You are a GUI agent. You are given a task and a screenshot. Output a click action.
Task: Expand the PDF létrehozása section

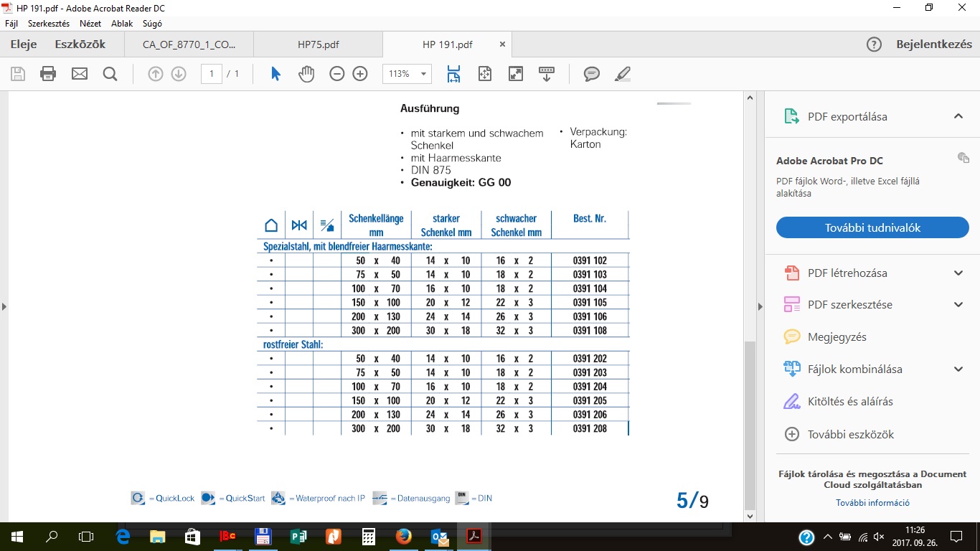point(958,273)
